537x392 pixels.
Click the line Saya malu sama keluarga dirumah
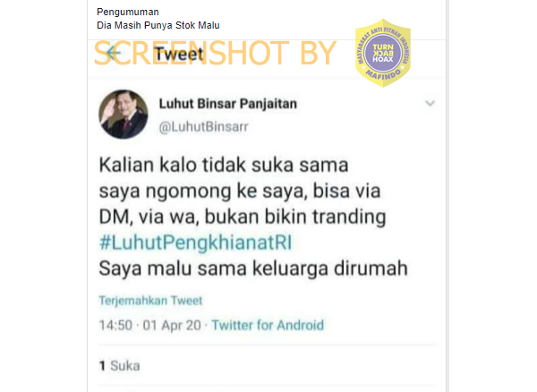click(253, 268)
